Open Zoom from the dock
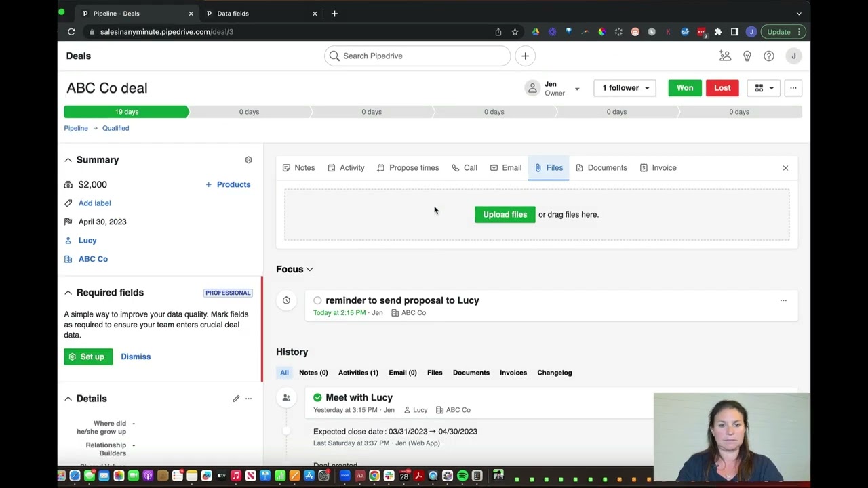 tap(344, 476)
